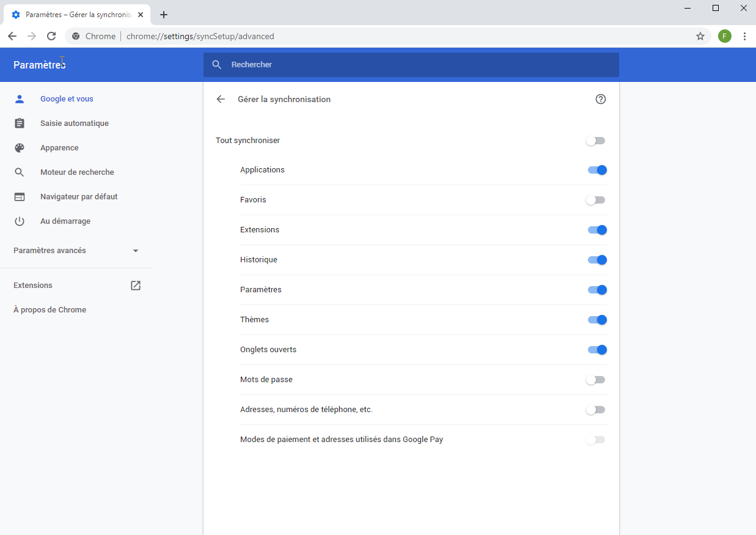Viewport: 756px width, 535px height.
Task: Turn on Mots de passe syncing
Action: coord(595,380)
